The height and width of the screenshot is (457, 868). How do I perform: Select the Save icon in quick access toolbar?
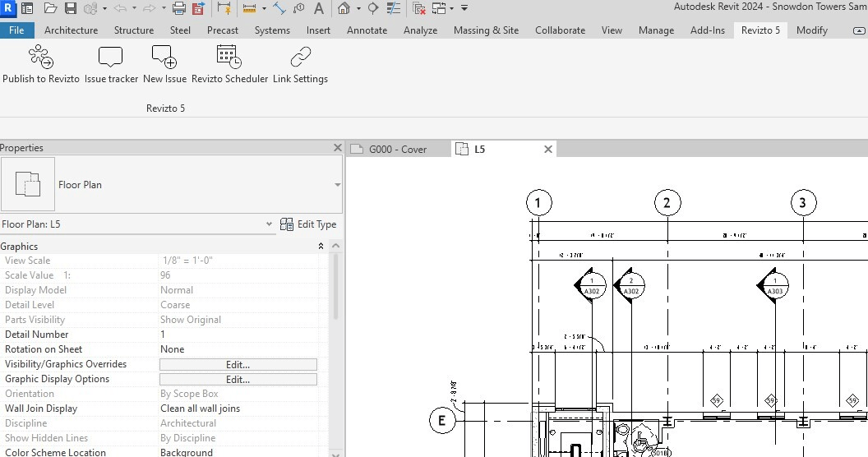(x=71, y=8)
